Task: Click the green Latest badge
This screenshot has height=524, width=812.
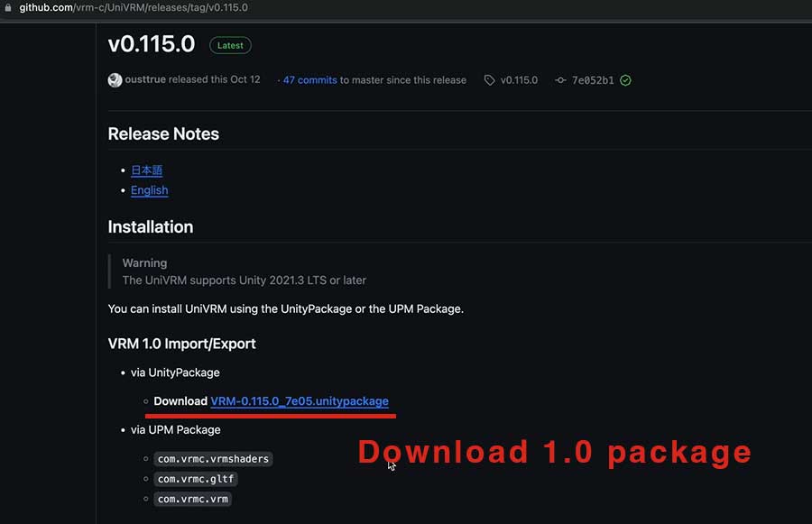Action: coord(230,46)
